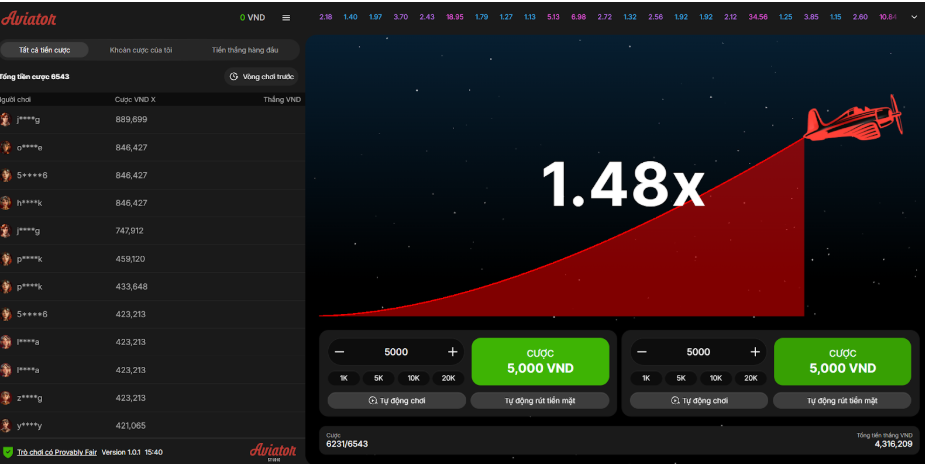Select the bet row showing 459,120
The image size is (925, 464).
pyautogui.click(x=152, y=259)
